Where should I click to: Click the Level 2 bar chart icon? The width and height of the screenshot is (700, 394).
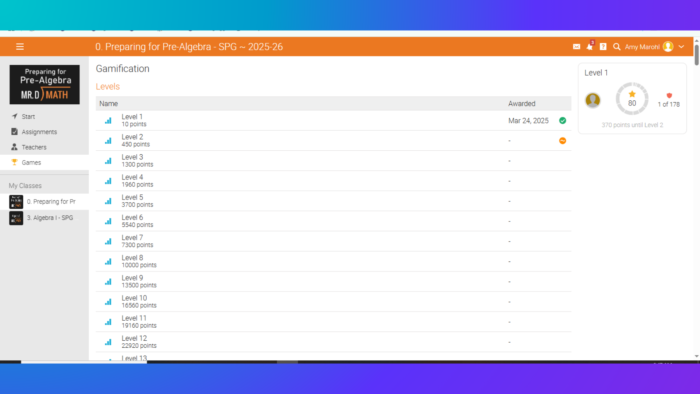(x=108, y=141)
